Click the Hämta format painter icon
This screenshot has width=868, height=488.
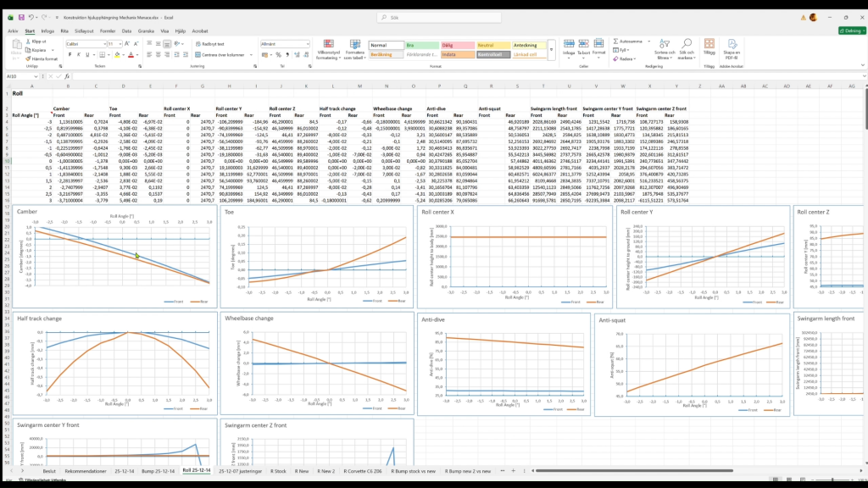(44, 58)
